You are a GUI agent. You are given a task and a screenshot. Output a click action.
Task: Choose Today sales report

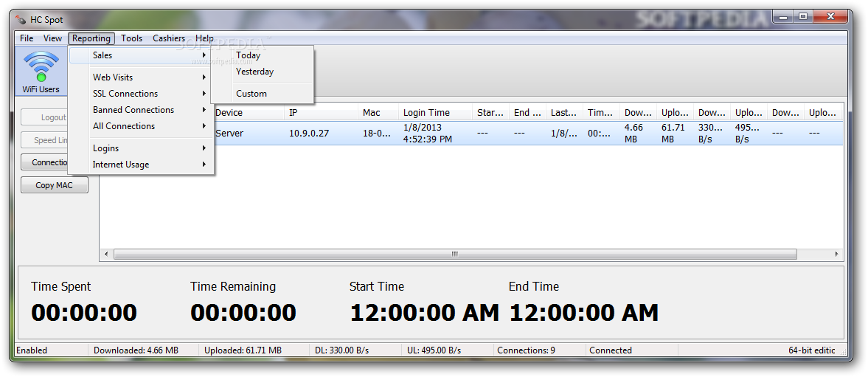click(262, 55)
